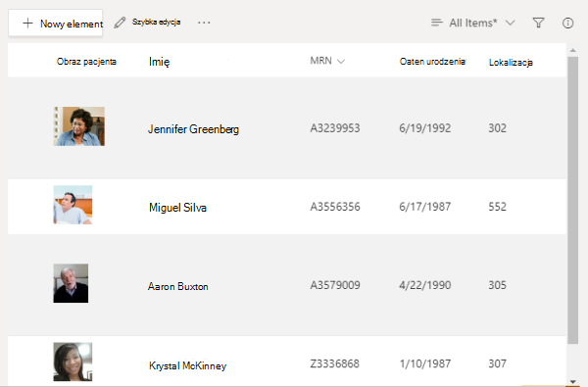The image size is (588, 387).
Task: Open the Miguel Silva name link
Action: tap(177, 208)
